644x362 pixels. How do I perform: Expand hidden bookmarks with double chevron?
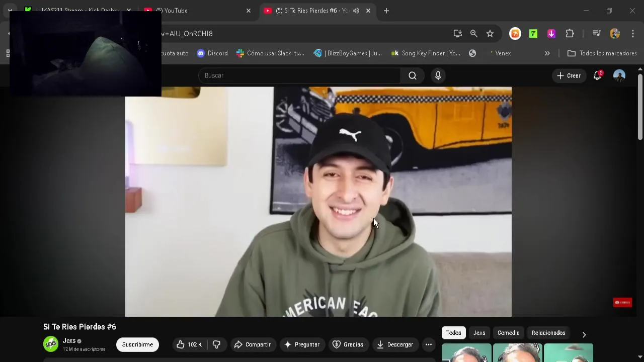pos(547,53)
